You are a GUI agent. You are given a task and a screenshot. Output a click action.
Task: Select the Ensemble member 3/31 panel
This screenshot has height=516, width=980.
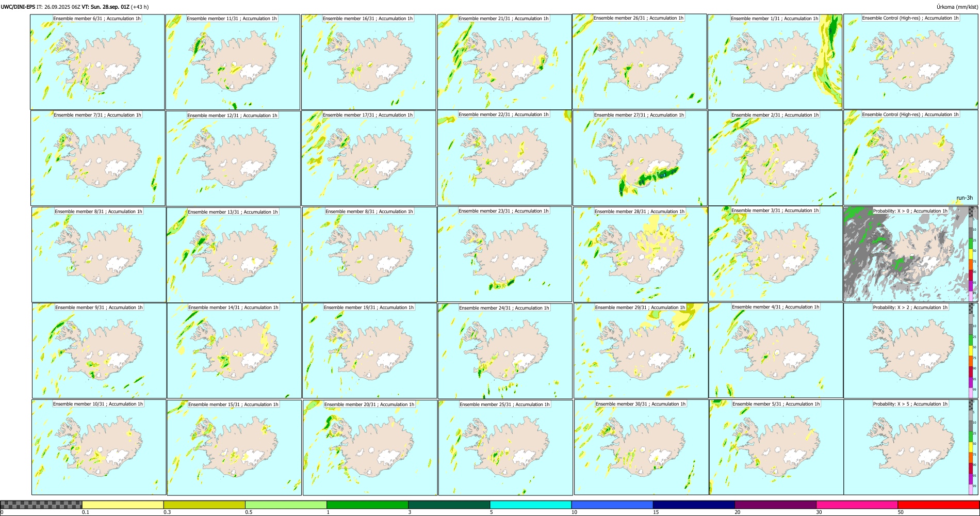[x=776, y=254]
